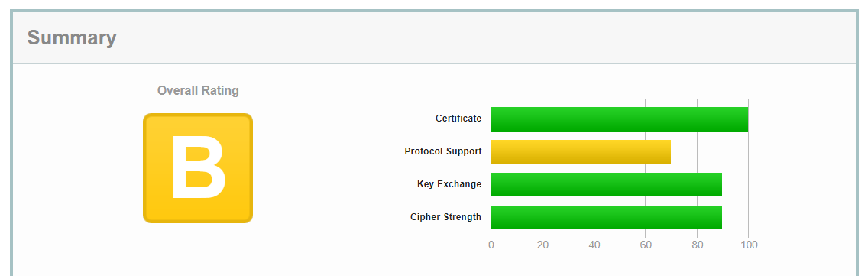Click the 20 axis tick label
The height and width of the screenshot is (276, 868).
click(x=542, y=245)
